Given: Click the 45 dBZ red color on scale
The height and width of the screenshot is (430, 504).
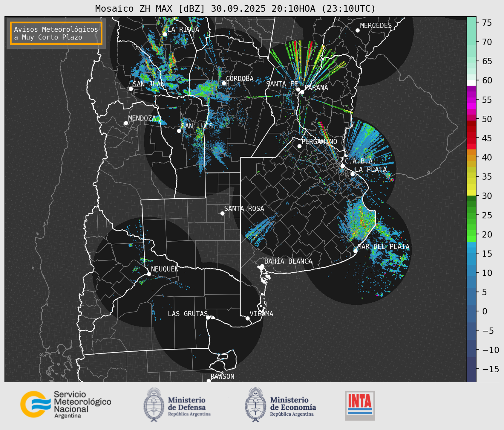Looking at the screenshot, I should pyautogui.click(x=471, y=138).
